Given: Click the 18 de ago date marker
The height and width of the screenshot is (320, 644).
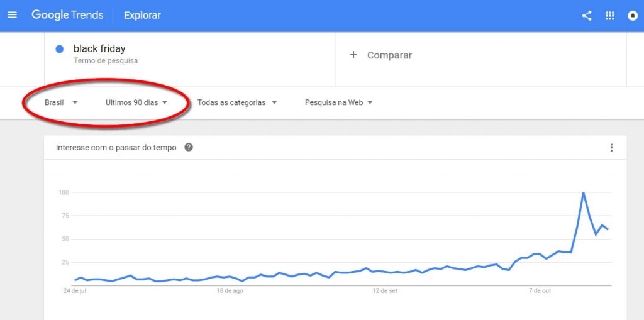Looking at the screenshot, I should (229, 291).
